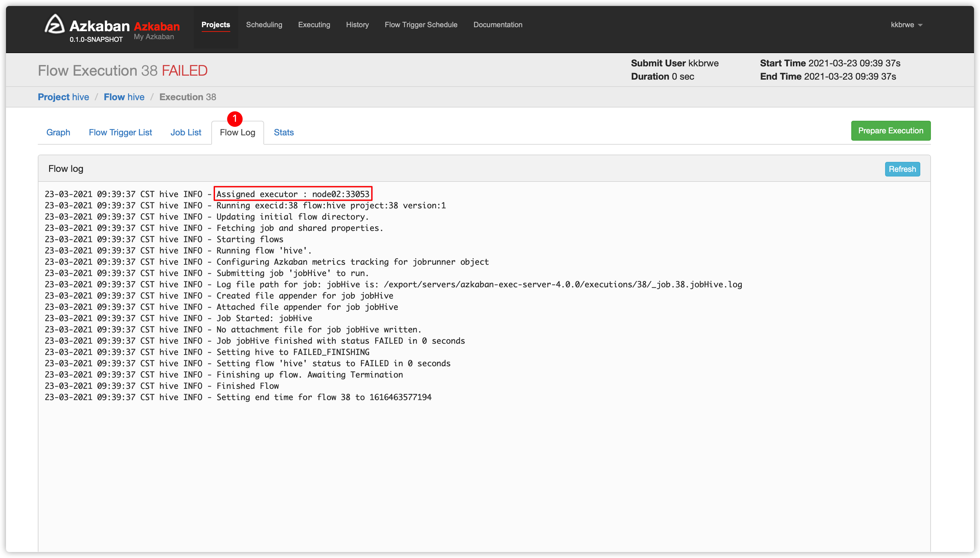Viewport: 980px width, 558px height.
Task: Switch to the Graph tab
Action: pyautogui.click(x=58, y=133)
